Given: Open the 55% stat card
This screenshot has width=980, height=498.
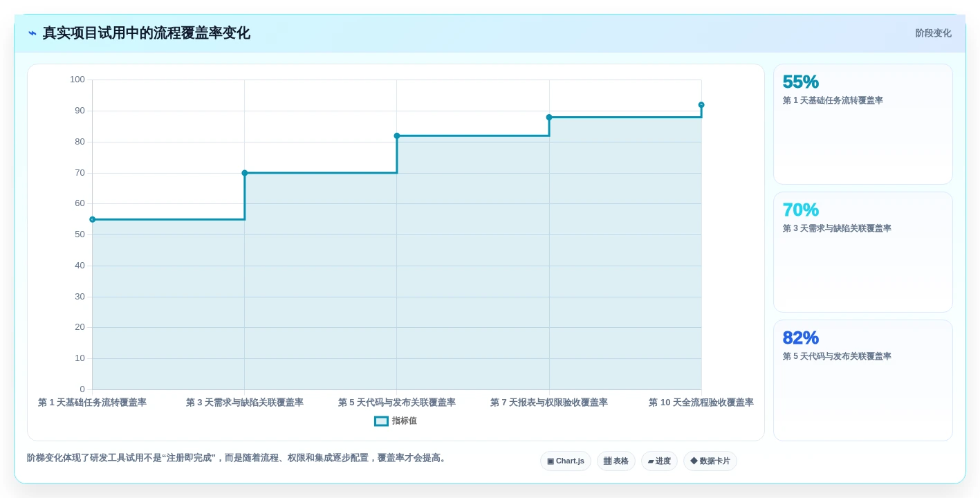Looking at the screenshot, I should [862, 124].
